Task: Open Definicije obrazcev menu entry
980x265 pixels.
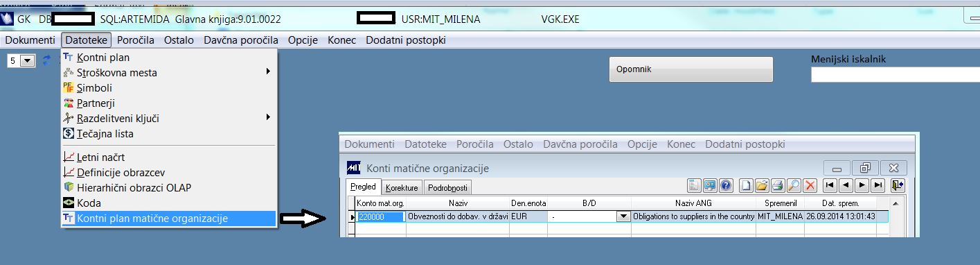Action: (x=169, y=172)
